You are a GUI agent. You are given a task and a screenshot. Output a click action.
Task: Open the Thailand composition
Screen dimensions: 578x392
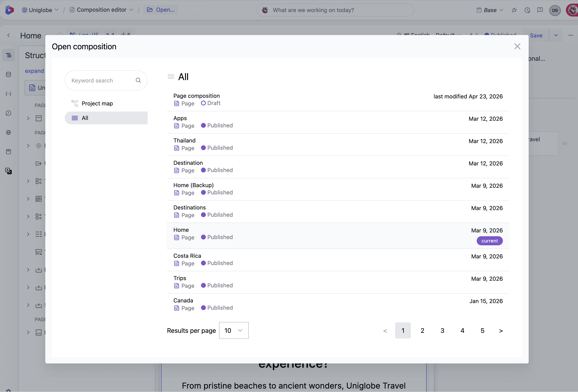tap(338, 144)
